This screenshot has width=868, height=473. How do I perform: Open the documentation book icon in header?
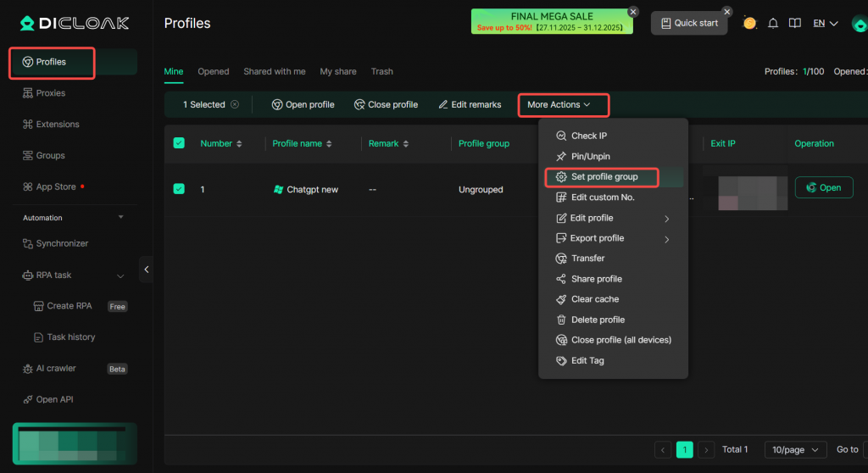click(x=794, y=24)
